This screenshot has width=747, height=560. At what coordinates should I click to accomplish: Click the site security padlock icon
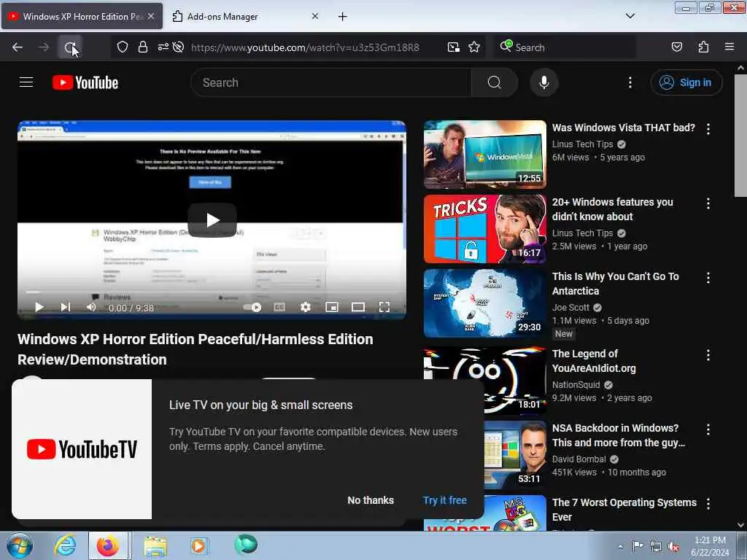click(x=142, y=47)
